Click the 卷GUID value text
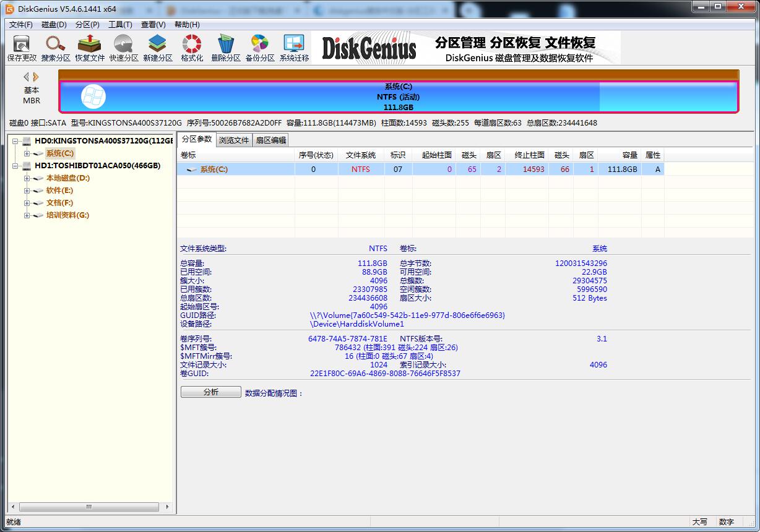 [x=385, y=374]
